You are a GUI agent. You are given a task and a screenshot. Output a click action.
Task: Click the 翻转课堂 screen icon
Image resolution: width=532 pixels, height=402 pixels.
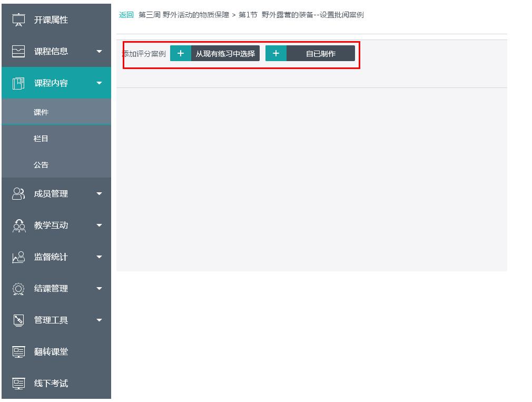point(18,352)
